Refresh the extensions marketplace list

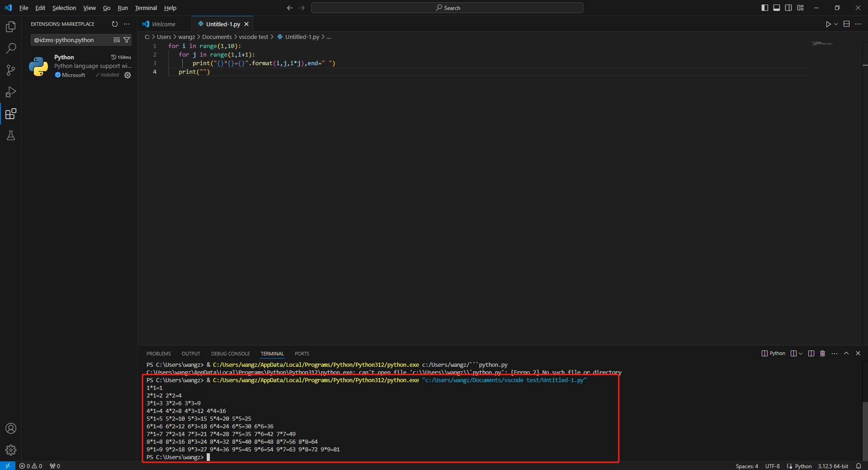tap(115, 24)
